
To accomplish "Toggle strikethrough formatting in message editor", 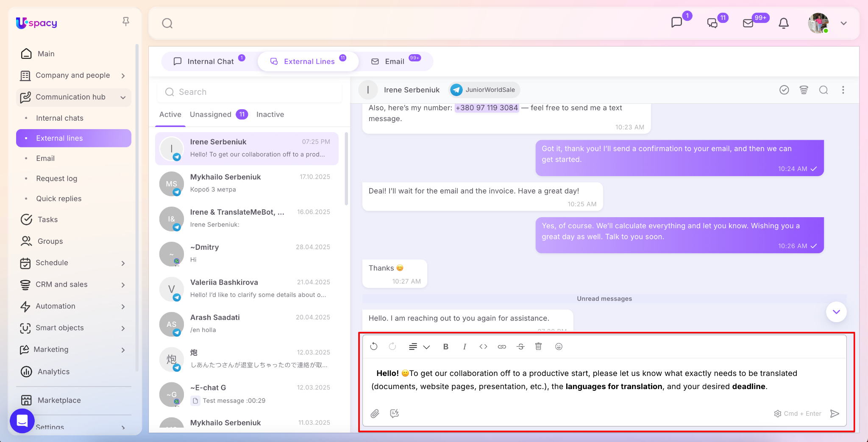I will (520, 347).
